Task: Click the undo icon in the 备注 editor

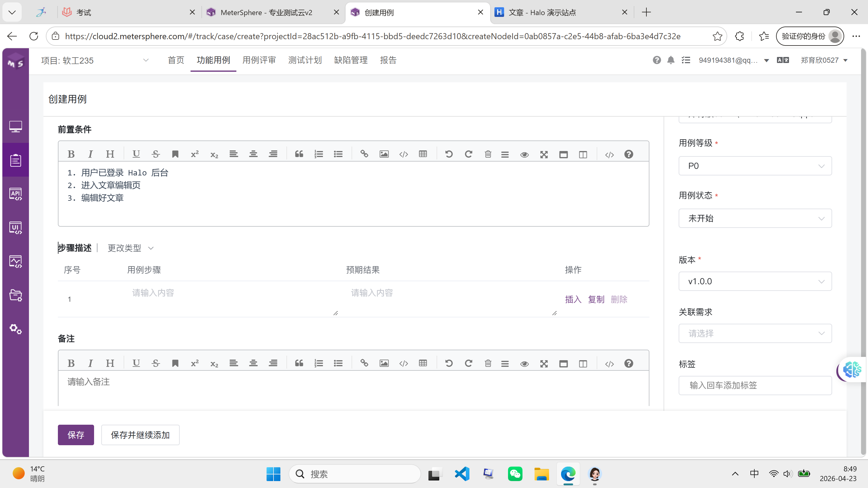Action: point(449,363)
